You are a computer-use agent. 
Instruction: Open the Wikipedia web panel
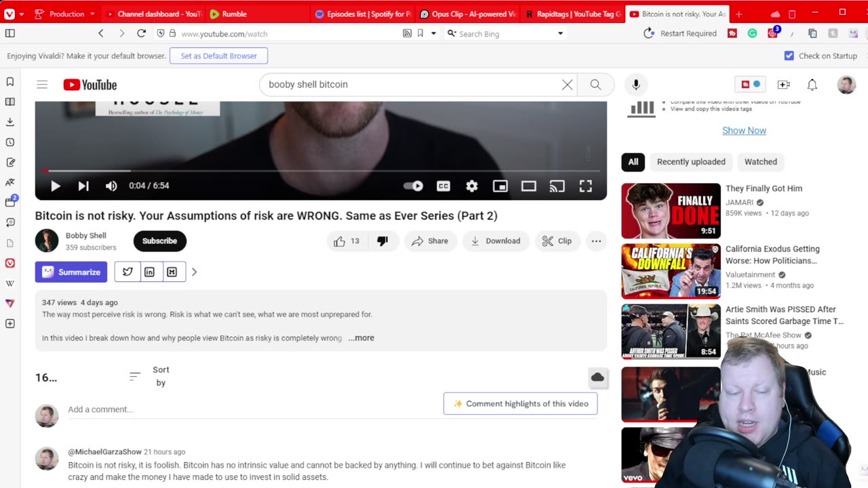10,283
